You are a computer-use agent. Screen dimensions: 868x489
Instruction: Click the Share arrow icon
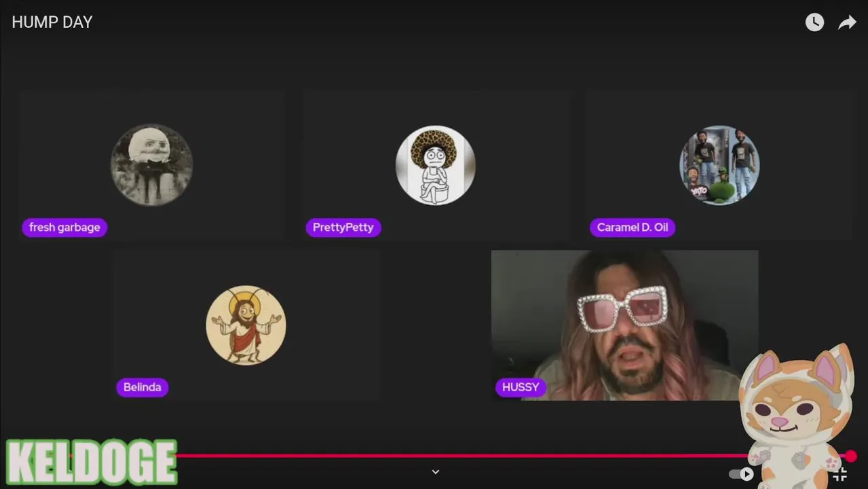click(x=847, y=23)
